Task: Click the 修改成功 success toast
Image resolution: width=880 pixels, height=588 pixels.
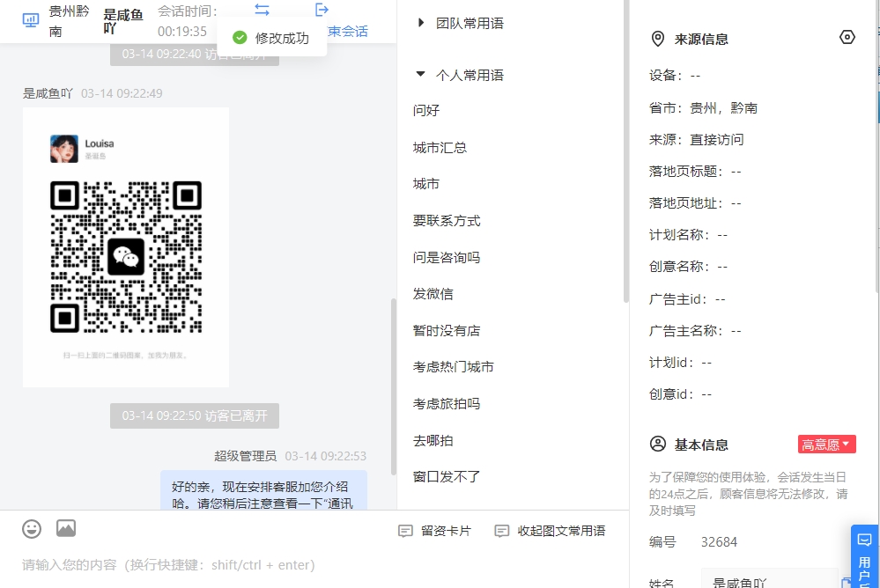Action: tap(271, 38)
